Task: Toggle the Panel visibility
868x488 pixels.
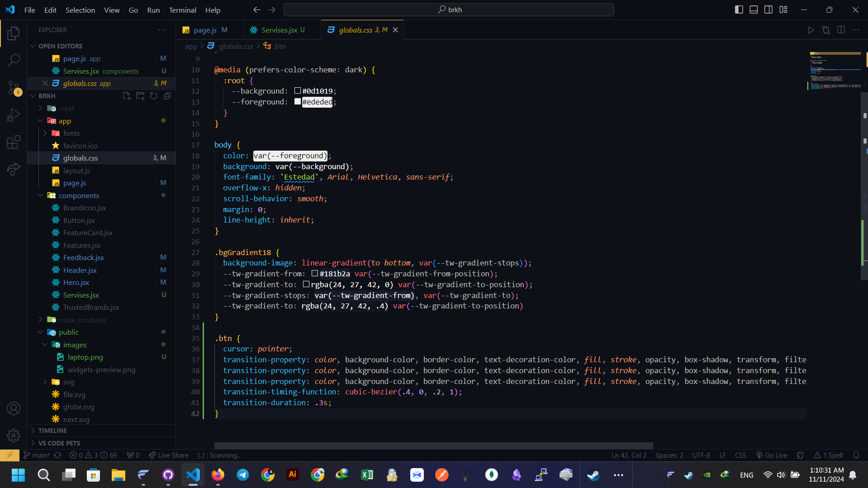Action: pos(753,9)
